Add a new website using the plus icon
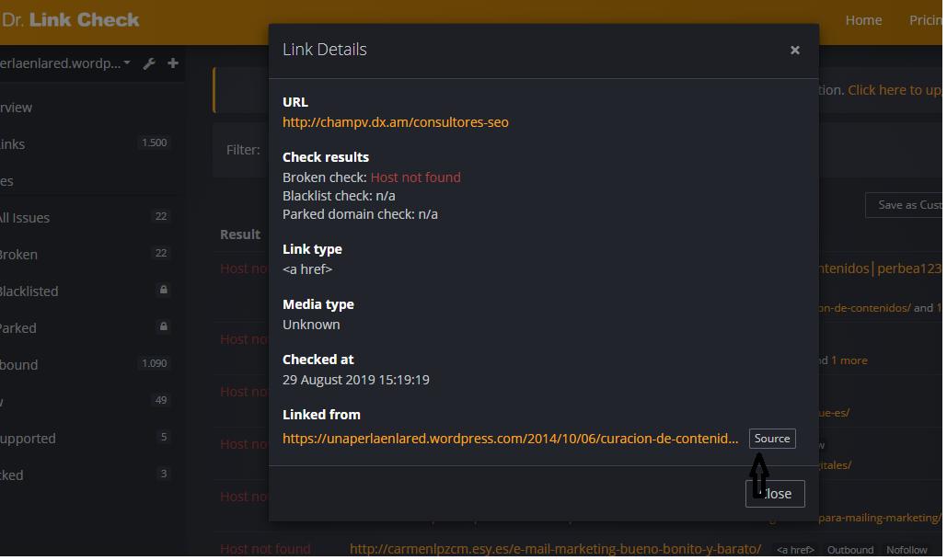 (171, 63)
